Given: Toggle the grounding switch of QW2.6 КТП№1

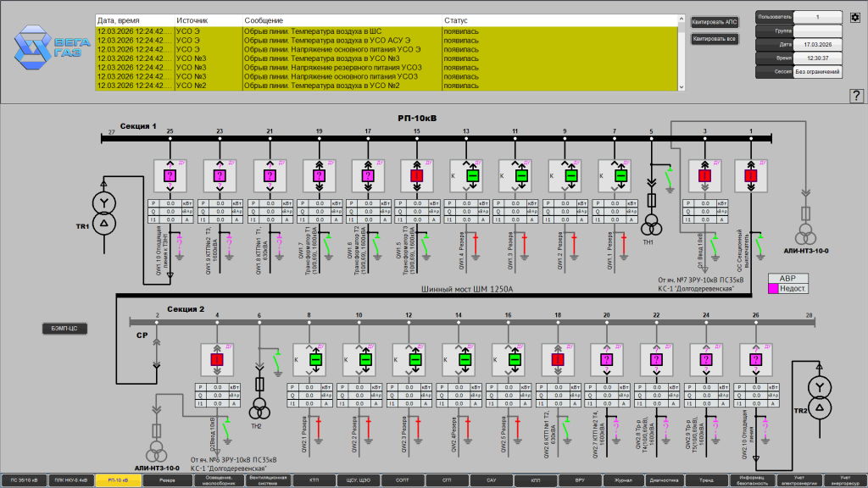Looking at the screenshot, I should pyautogui.click(x=567, y=430).
